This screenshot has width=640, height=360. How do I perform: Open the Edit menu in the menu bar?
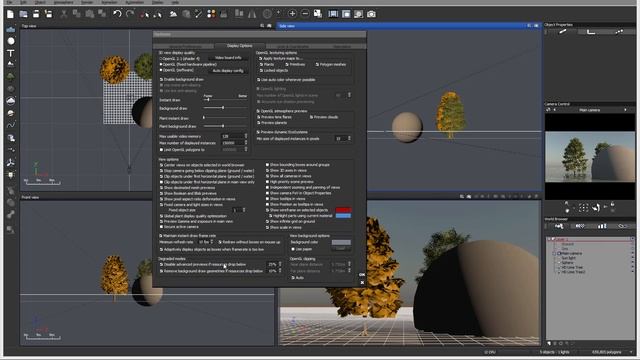coord(23,2)
